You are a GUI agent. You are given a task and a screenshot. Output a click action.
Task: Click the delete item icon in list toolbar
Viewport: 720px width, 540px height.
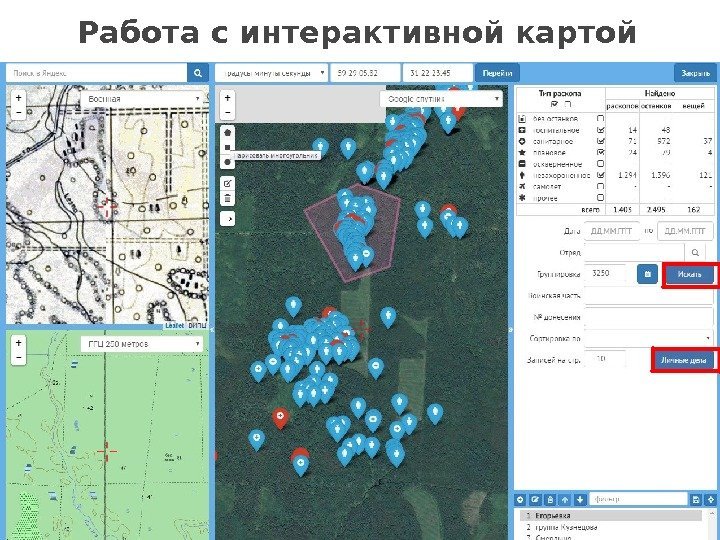tap(550, 500)
